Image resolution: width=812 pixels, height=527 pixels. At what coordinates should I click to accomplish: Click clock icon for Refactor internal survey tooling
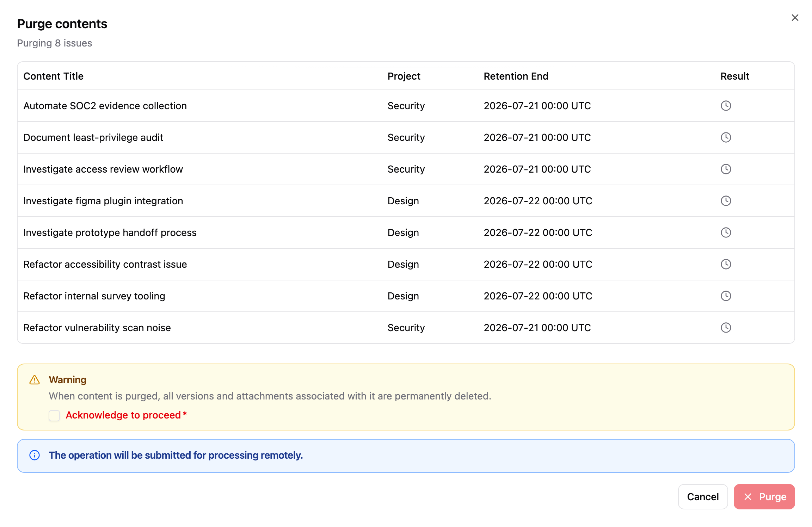tap(726, 296)
